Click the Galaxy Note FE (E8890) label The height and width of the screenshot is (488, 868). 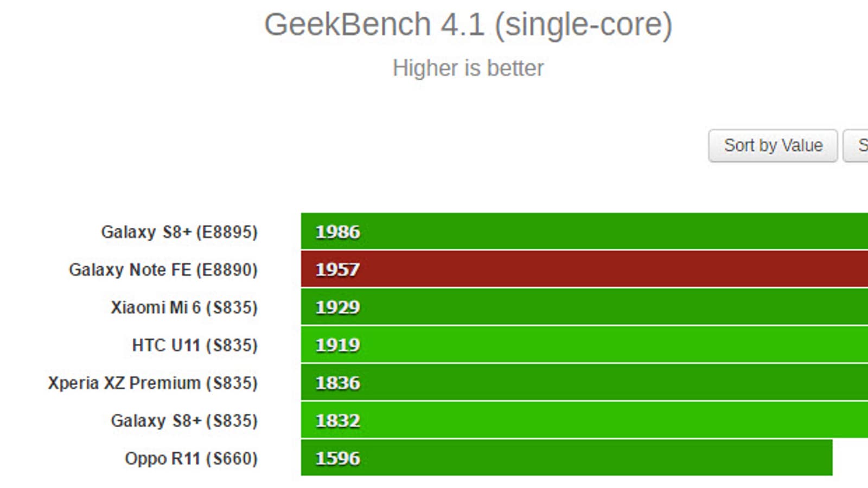(163, 269)
